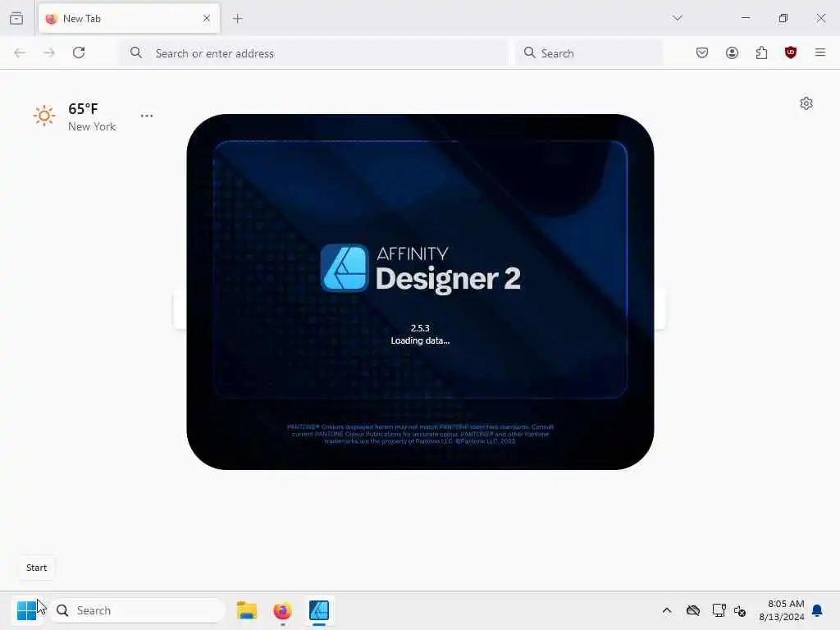
Task: Open the uBlock Origin shield icon
Action: point(791,52)
